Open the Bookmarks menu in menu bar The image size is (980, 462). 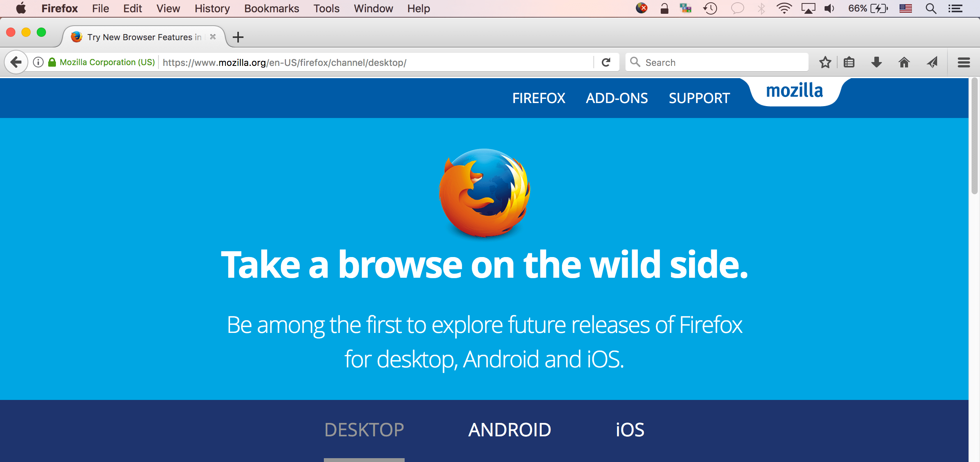coord(271,8)
